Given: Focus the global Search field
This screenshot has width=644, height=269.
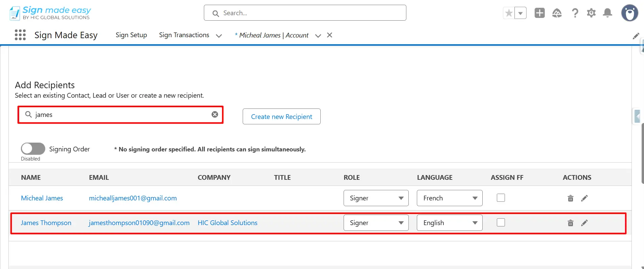Looking at the screenshot, I should coord(305,13).
